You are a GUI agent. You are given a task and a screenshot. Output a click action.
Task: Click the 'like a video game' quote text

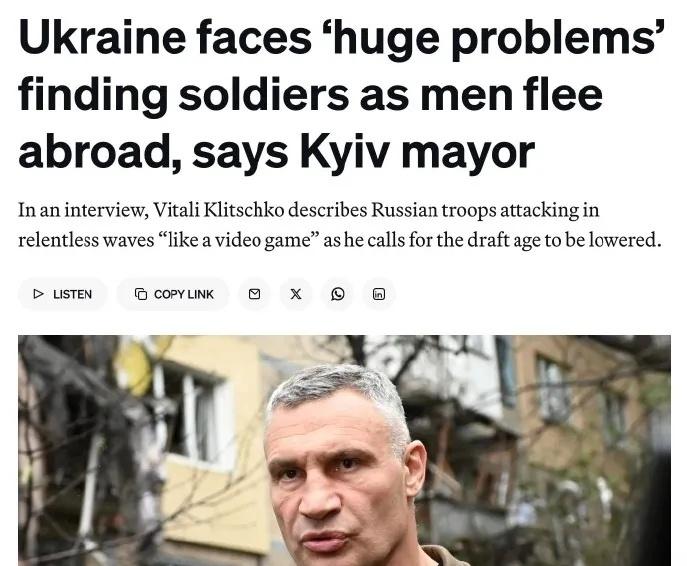coord(239,240)
